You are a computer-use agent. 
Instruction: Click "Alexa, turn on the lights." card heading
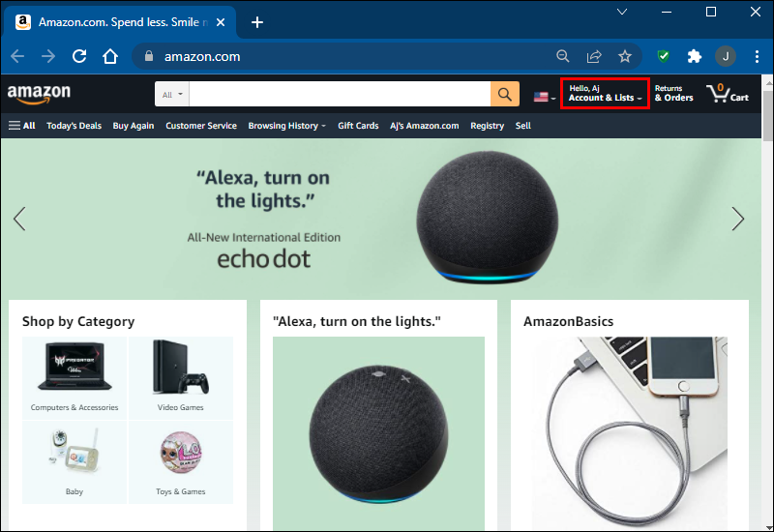point(357,322)
